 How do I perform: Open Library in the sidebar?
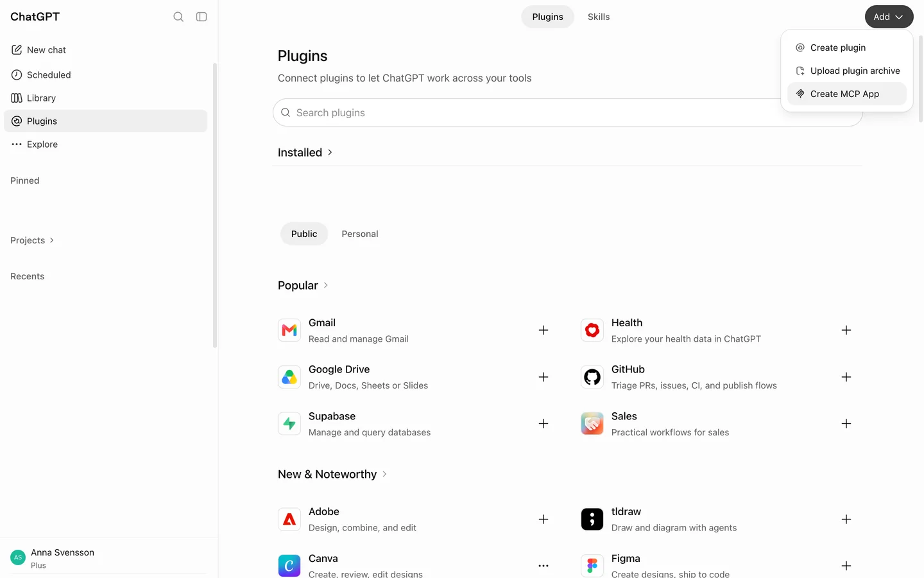click(x=105, y=98)
